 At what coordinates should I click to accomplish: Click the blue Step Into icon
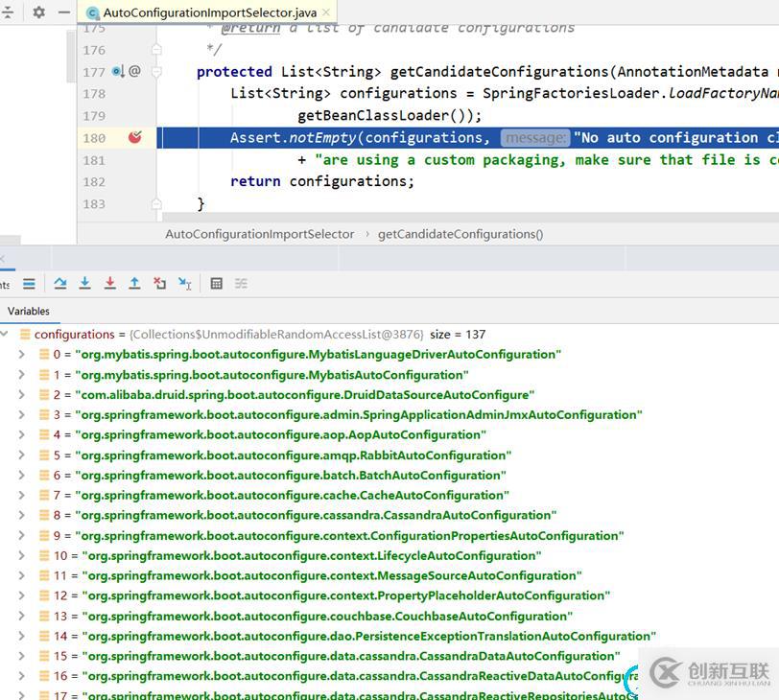(x=85, y=283)
